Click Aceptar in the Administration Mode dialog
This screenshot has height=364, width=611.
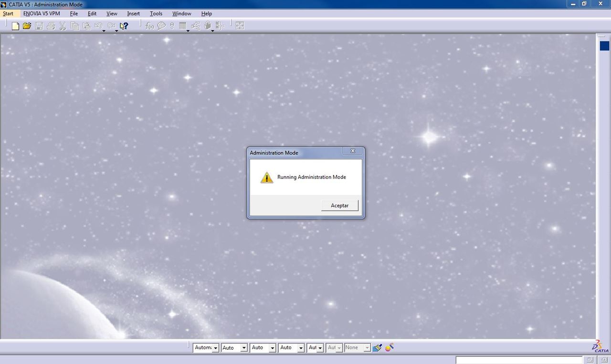click(x=340, y=206)
